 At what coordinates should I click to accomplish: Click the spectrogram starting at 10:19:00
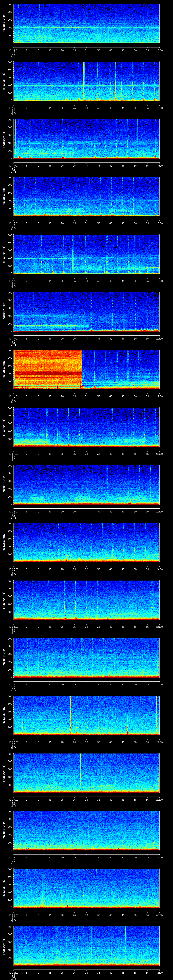[86, 312]
